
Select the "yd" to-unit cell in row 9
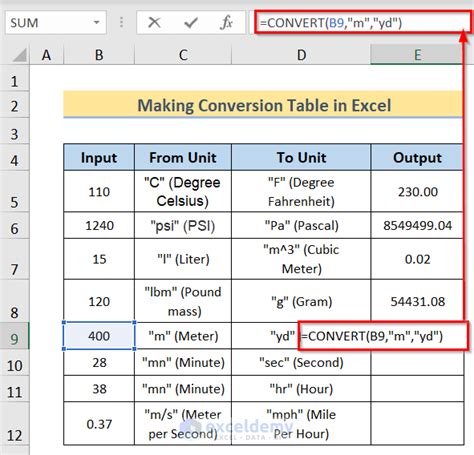point(265,336)
